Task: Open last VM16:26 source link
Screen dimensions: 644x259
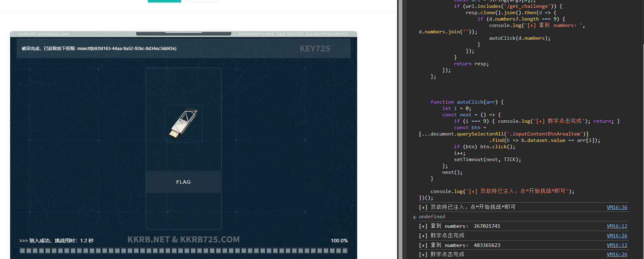Action: click(617, 254)
